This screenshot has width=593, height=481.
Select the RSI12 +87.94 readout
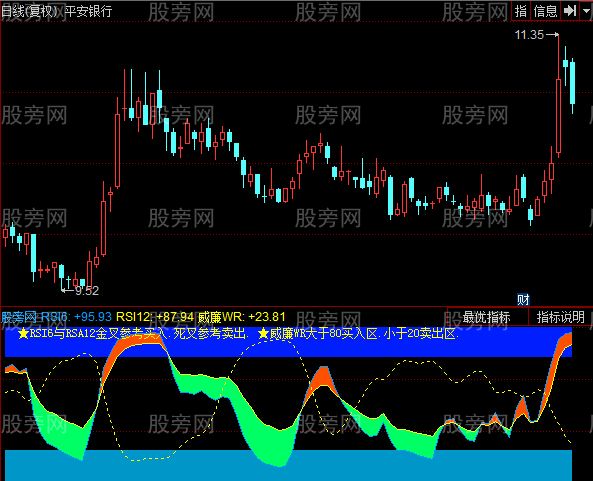[x=154, y=317]
